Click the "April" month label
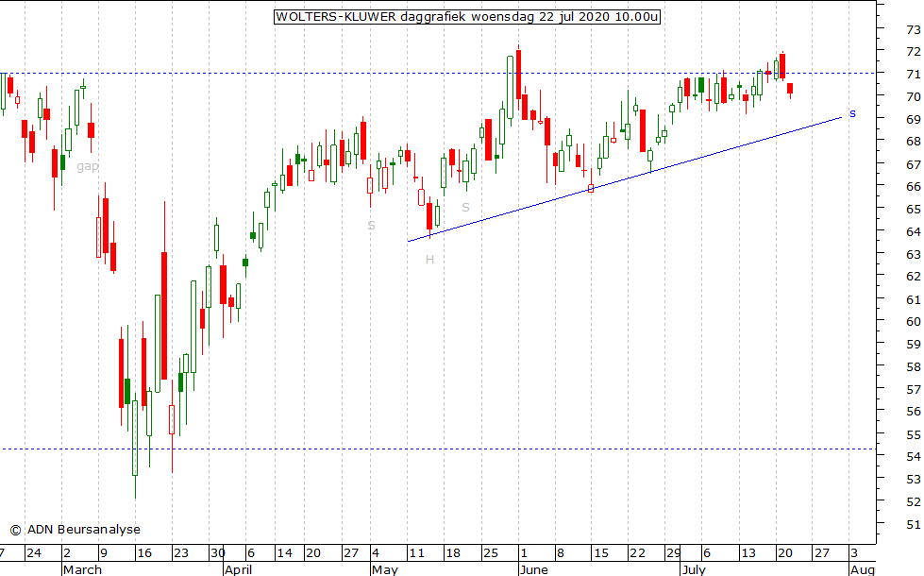This screenshot has height=576, width=924. (x=239, y=569)
